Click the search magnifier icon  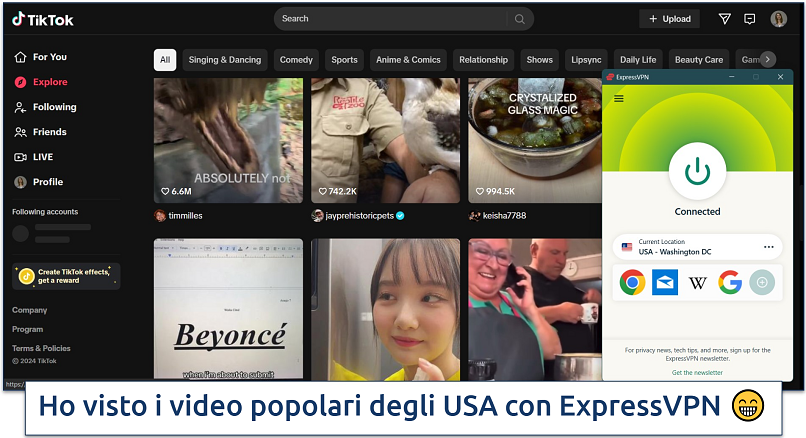tap(520, 19)
